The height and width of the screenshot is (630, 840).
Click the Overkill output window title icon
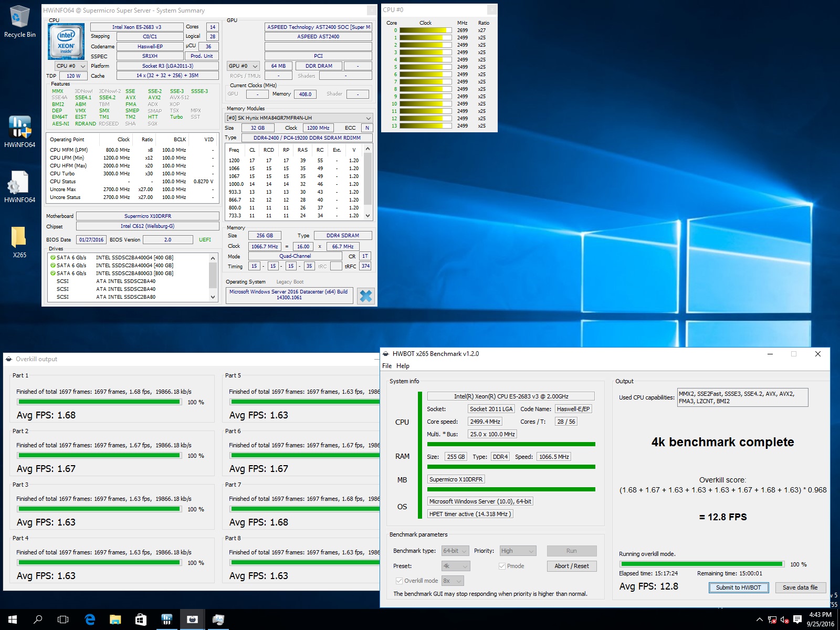coord(9,359)
